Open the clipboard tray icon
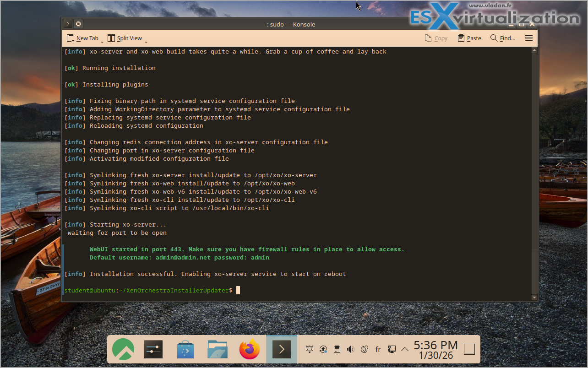 coord(337,350)
